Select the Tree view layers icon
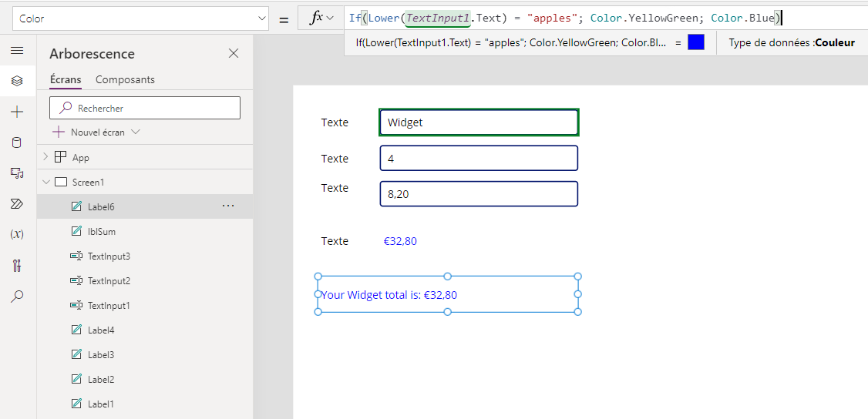Viewport: 868px width, 419px height. (17, 81)
